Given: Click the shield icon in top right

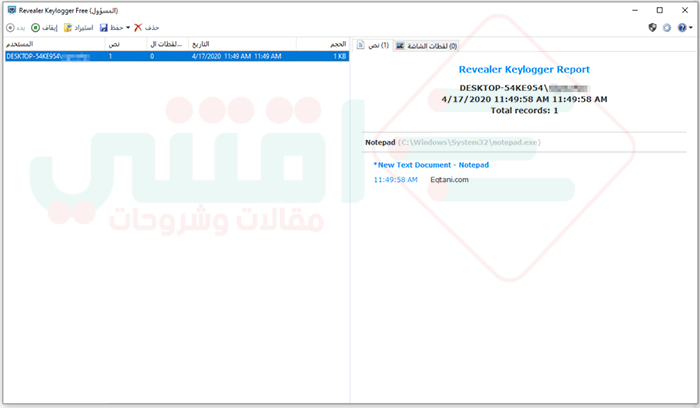Looking at the screenshot, I should coord(652,28).
